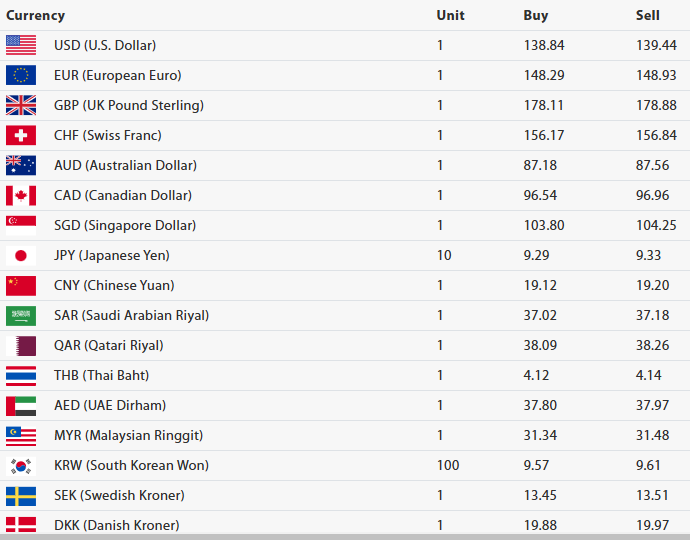Select the Canadian maple leaf flag
690x540 pixels.
pos(21,195)
